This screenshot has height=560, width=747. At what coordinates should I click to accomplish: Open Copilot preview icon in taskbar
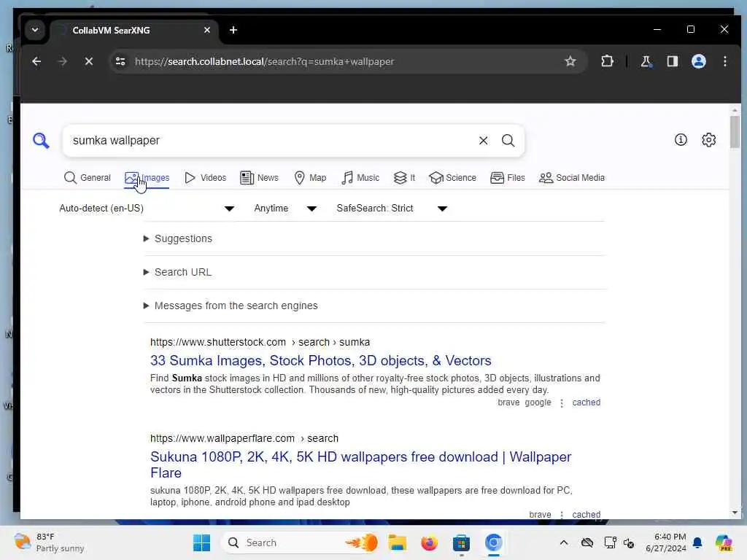click(723, 542)
